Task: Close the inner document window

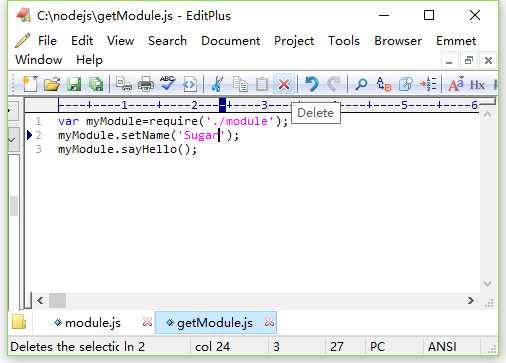Action: [488, 61]
